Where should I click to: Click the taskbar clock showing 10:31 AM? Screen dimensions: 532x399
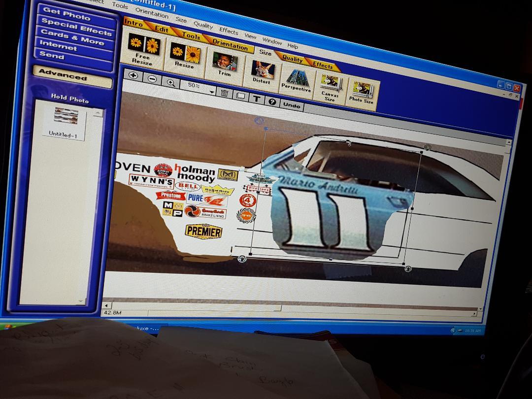tap(472, 331)
